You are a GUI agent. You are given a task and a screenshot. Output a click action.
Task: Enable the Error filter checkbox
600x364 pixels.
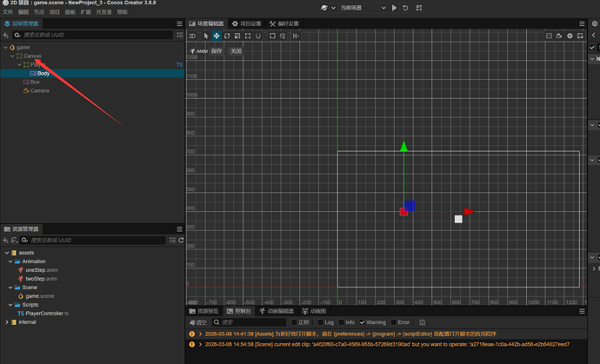coord(394,322)
